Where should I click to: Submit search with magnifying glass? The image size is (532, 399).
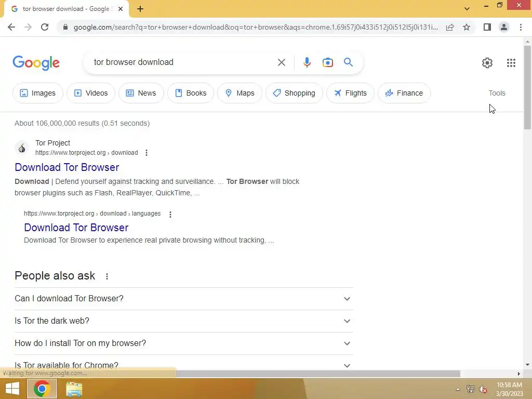pos(348,62)
